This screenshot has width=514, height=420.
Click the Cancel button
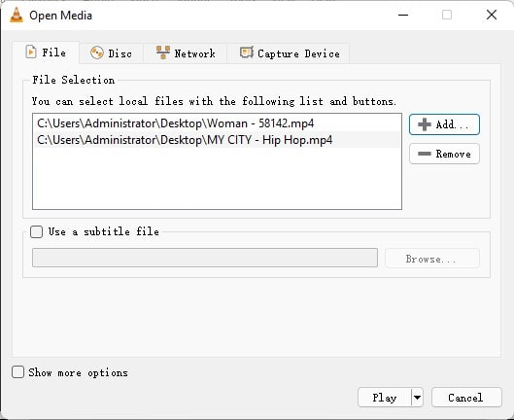466,398
